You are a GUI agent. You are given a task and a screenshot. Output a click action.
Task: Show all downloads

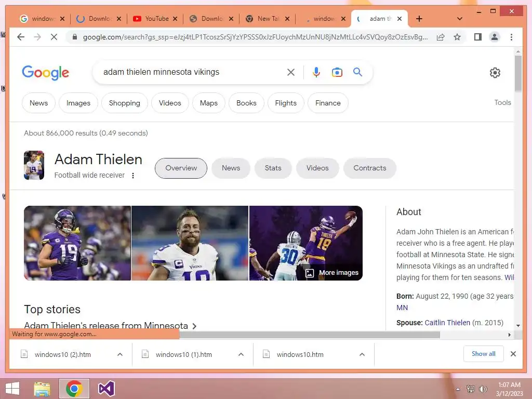pyautogui.click(x=484, y=353)
